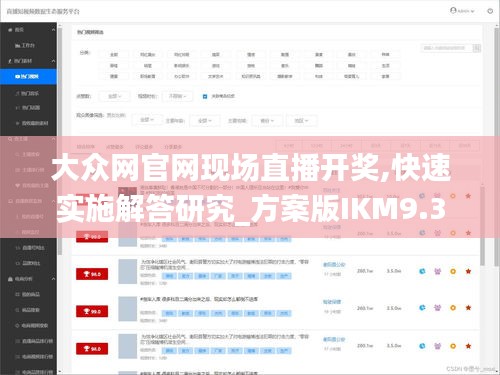Click the search field at top right of panel
The width and height of the screenshot is (500, 375).
coord(447,48)
